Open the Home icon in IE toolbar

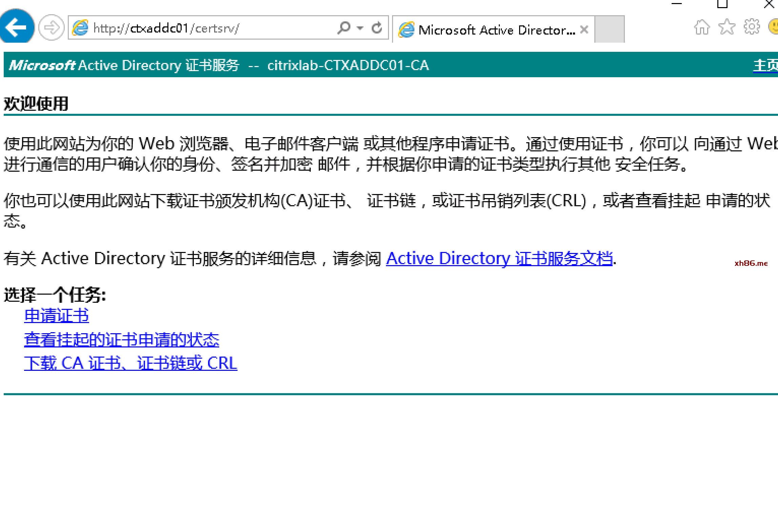[701, 27]
